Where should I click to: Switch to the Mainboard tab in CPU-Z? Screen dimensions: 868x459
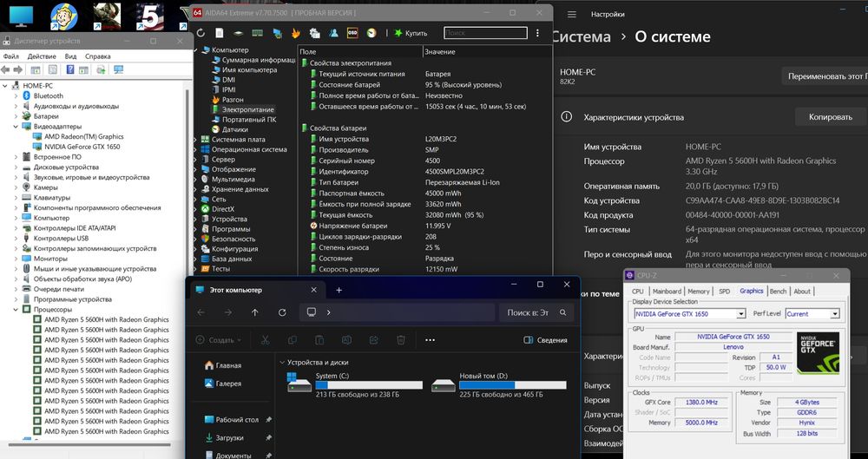[667, 292]
